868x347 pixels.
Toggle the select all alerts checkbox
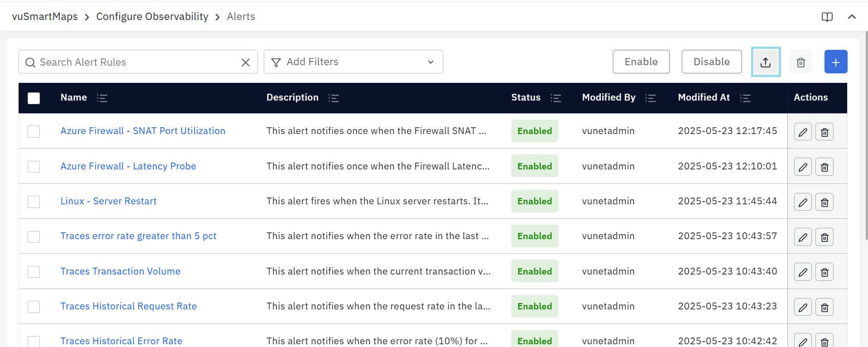[34, 98]
